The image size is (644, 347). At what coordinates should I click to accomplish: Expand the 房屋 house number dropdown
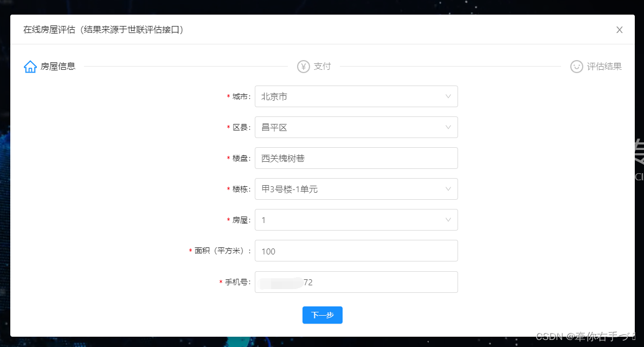[x=448, y=220]
